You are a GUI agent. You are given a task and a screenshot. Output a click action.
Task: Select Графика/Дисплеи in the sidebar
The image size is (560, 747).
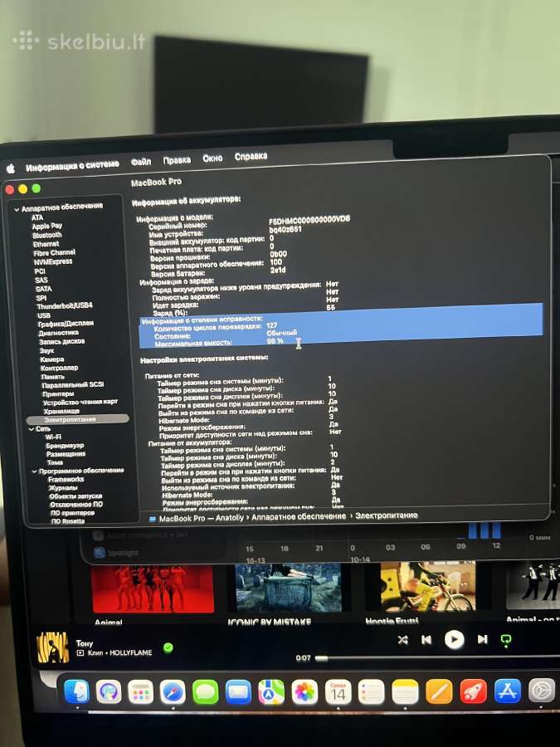(66, 324)
